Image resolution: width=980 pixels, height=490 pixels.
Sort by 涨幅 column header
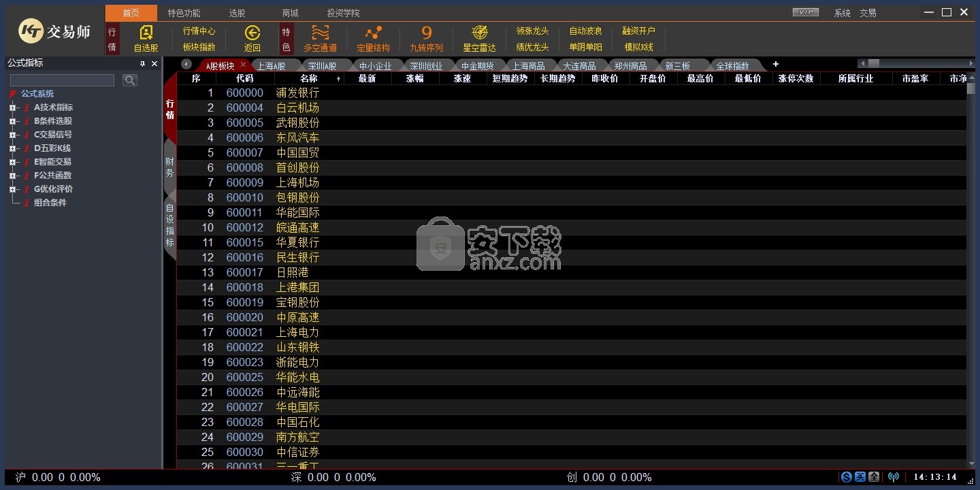(414, 79)
